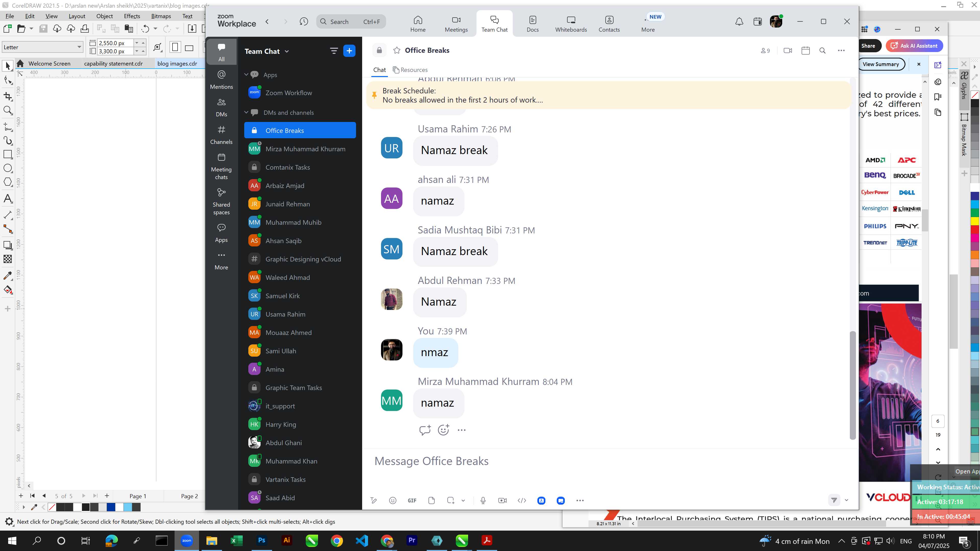This screenshot has height=551, width=980.
Task: Open the Bitmaps menu in CorelDRAW
Action: pos(161,16)
